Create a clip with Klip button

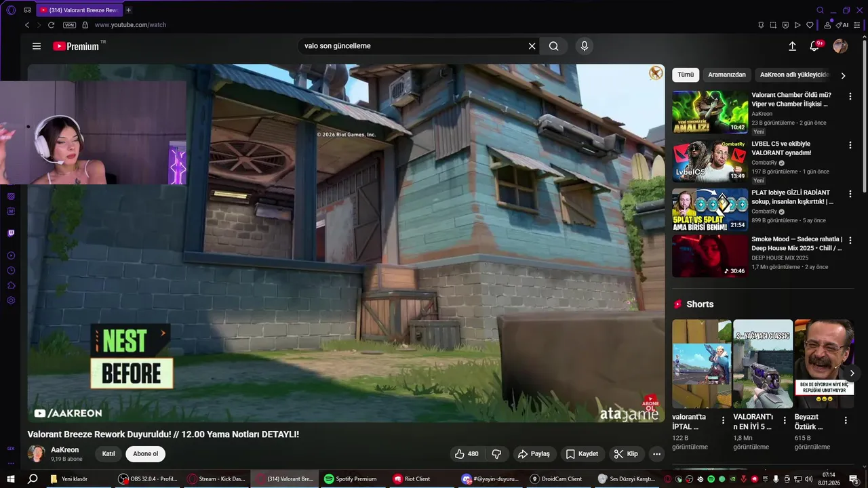(626, 454)
